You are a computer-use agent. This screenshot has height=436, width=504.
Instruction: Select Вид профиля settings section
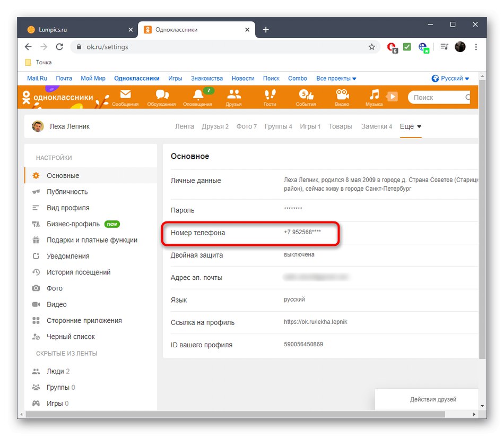tap(91, 208)
